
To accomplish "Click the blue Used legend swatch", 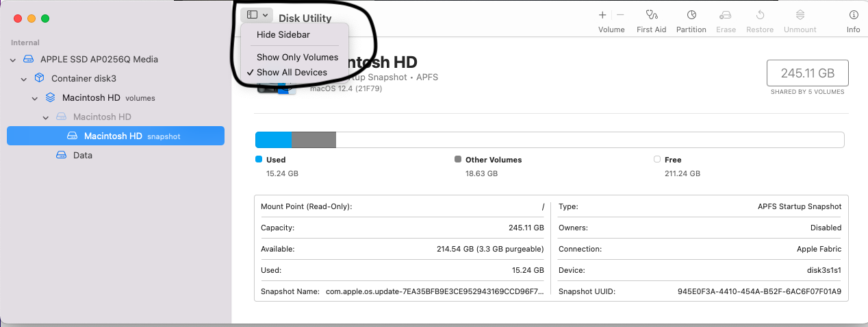I will (x=259, y=159).
